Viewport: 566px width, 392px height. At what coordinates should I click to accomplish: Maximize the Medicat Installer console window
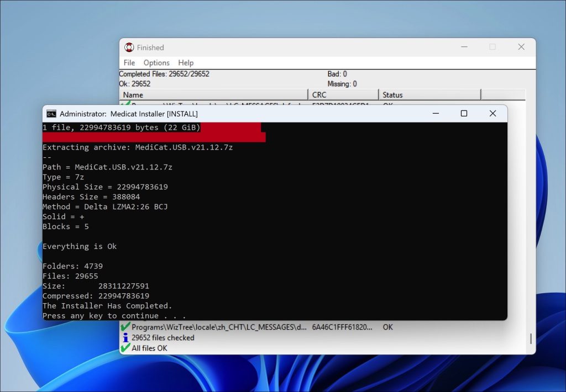pyautogui.click(x=464, y=114)
